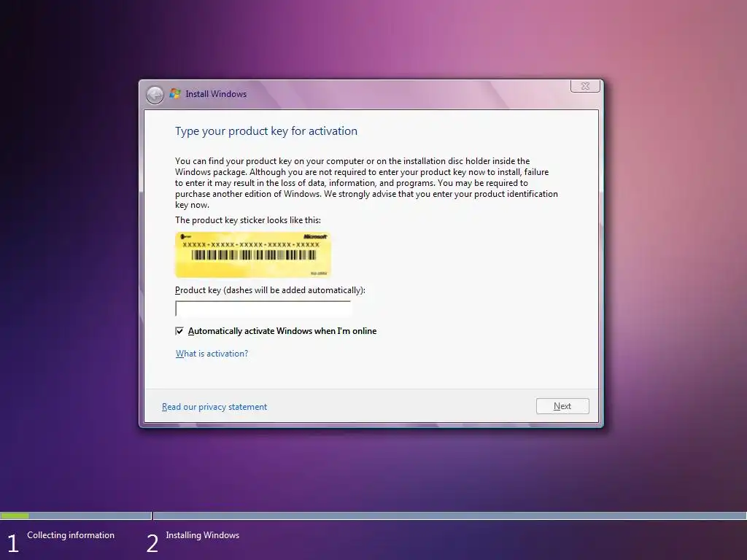Click the product key input field

coord(263,308)
